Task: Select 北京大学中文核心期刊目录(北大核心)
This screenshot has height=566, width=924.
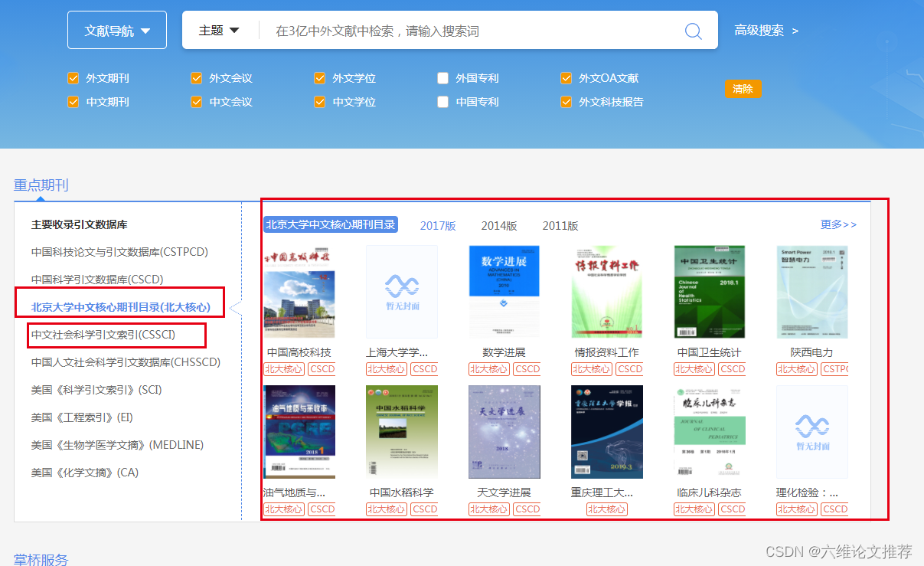Action: click(x=120, y=307)
